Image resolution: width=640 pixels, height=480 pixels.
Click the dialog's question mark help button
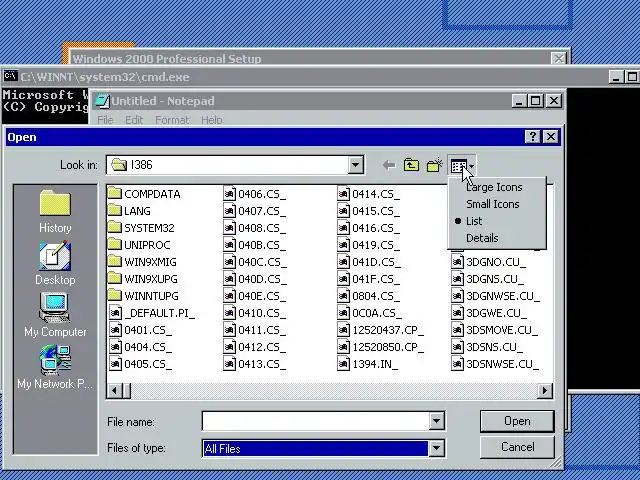532,136
